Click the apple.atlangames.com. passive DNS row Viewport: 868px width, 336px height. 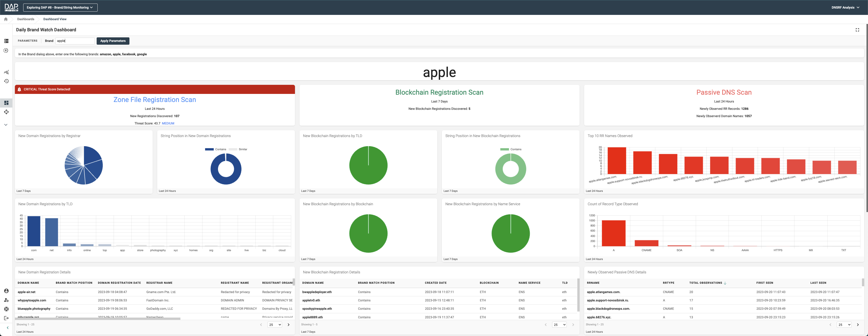point(723,292)
